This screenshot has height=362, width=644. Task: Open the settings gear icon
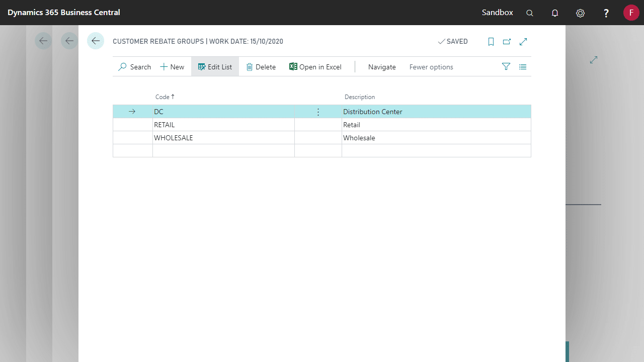point(580,13)
